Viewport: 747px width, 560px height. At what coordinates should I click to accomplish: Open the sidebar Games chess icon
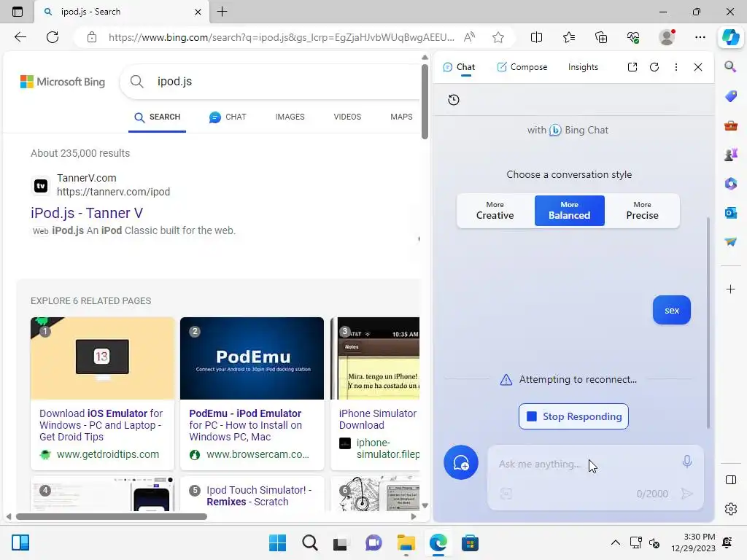(730, 155)
